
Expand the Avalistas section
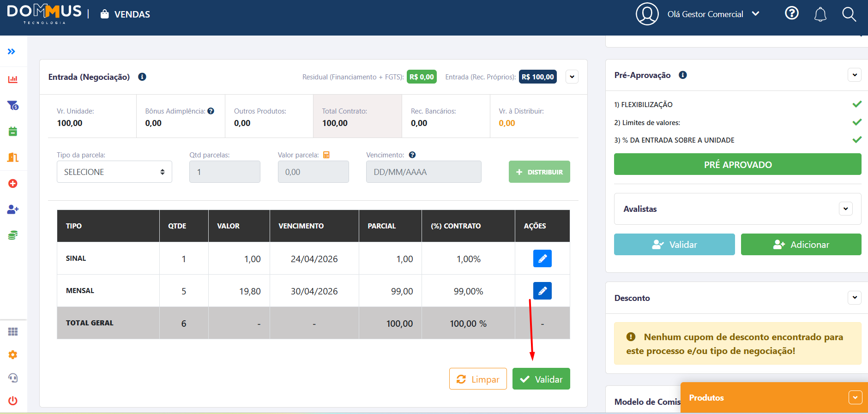[x=845, y=209]
